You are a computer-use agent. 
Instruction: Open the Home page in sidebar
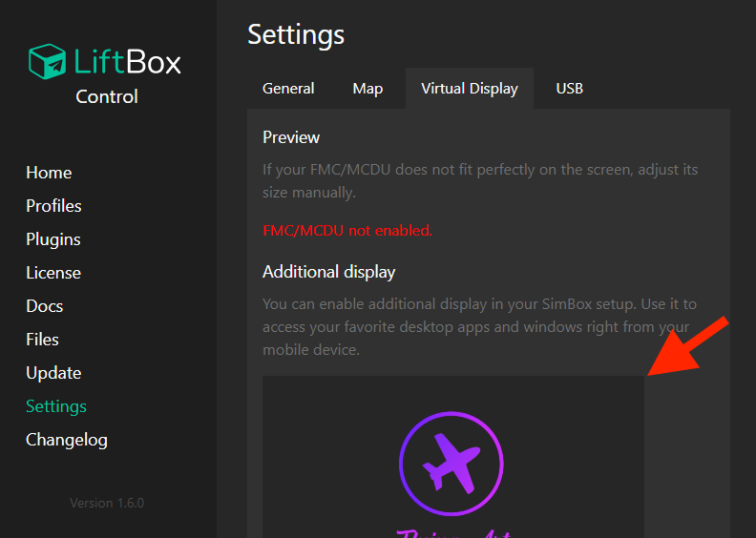point(49,173)
